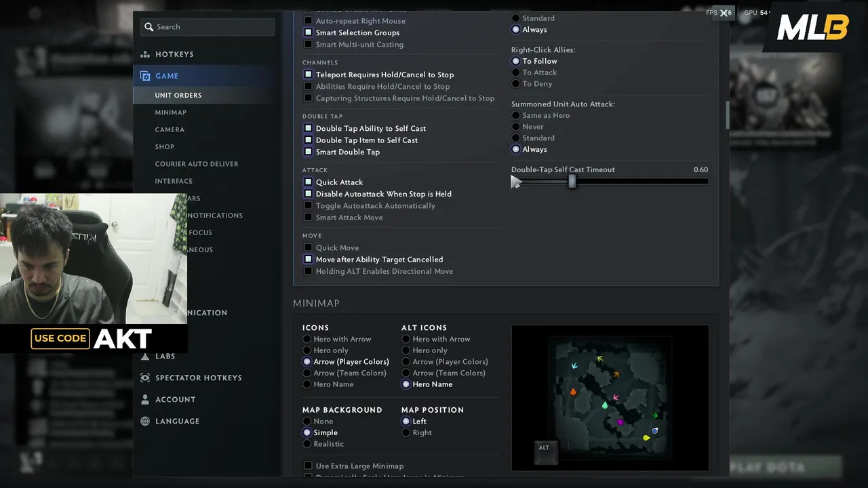Set map position to Right
Image resolution: width=868 pixels, height=488 pixels.
point(406,432)
